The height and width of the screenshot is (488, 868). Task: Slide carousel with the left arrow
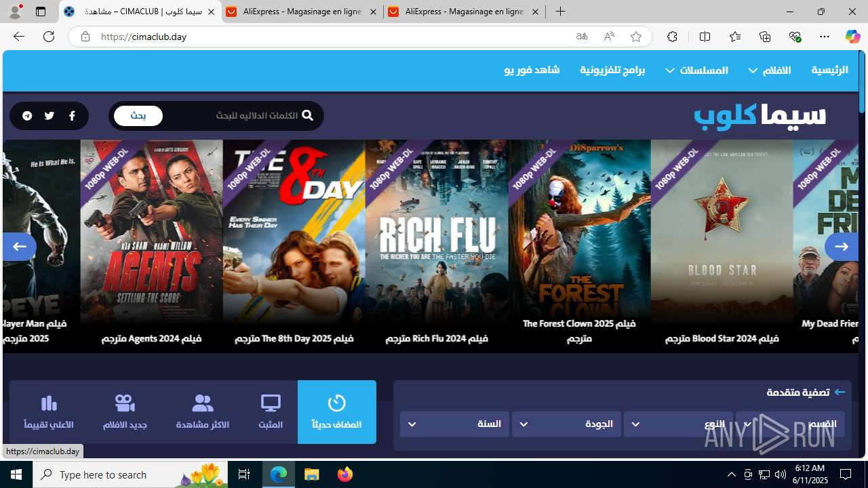click(19, 247)
